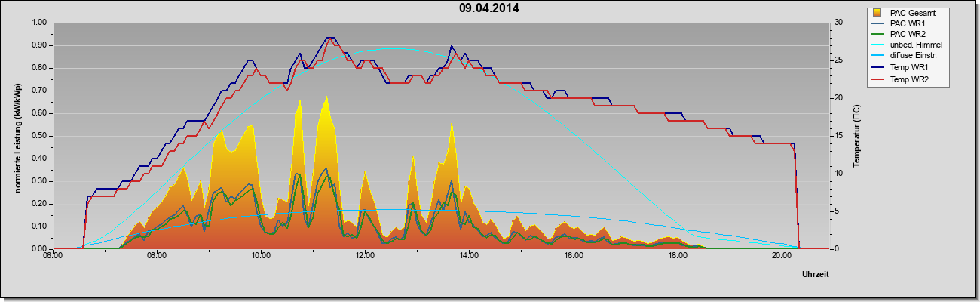Click the PAC WR1 legend entry
The width and height of the screenshot is (980, 302).
(x=899, y=23)
